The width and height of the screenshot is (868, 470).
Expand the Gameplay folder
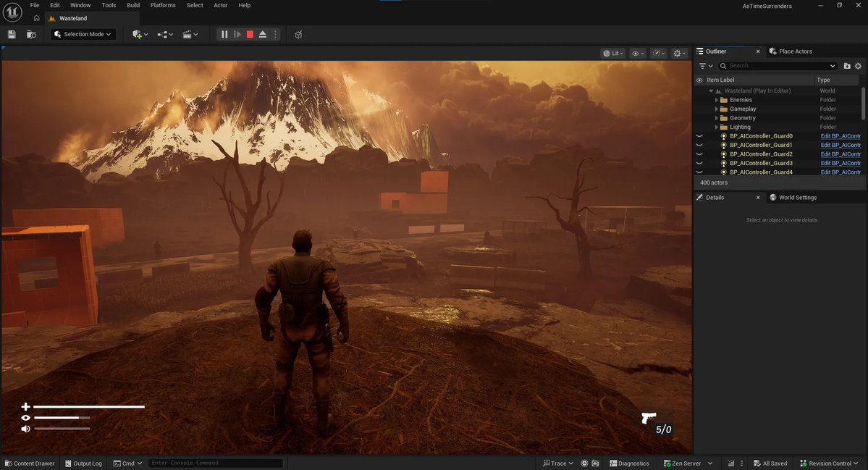[x=716, y=109]
